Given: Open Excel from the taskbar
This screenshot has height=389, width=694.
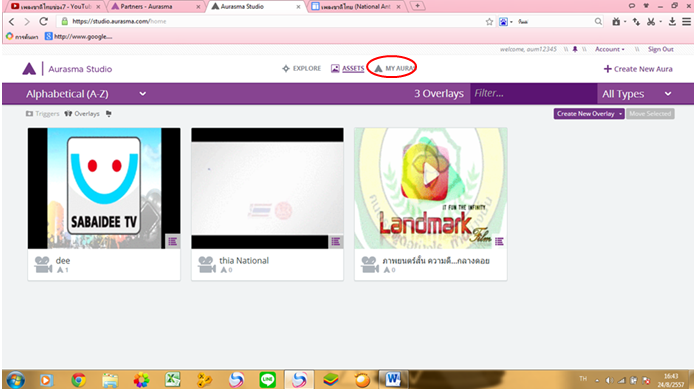Looking at the screenshot, I should (x=173, y=380).
